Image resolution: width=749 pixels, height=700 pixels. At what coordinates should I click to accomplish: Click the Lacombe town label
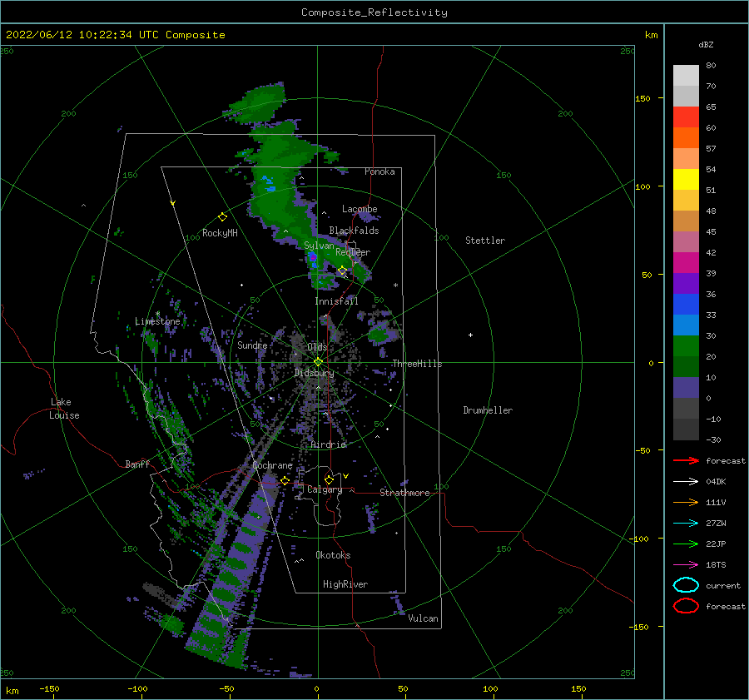(x=360, y=209)
